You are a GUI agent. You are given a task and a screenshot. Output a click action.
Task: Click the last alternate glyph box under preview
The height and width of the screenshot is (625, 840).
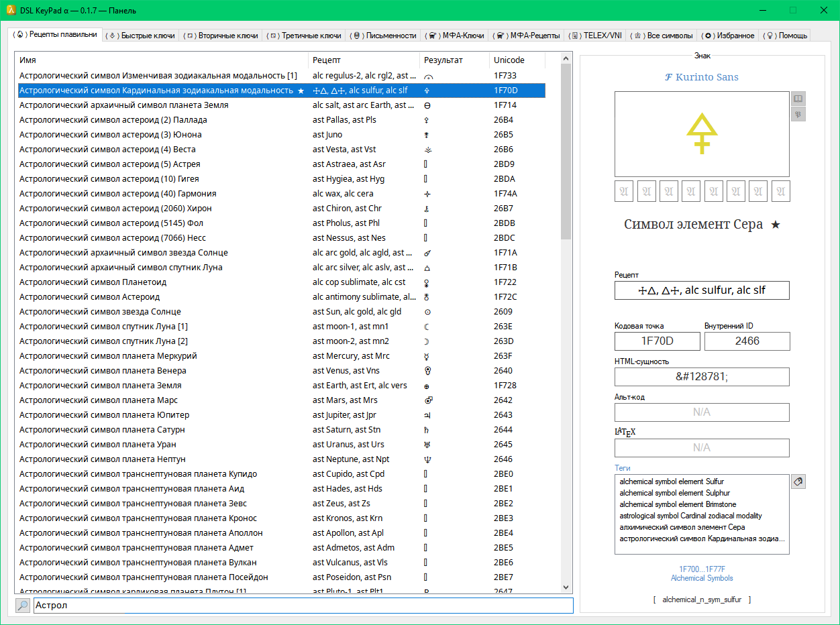[x=780, y=191]
